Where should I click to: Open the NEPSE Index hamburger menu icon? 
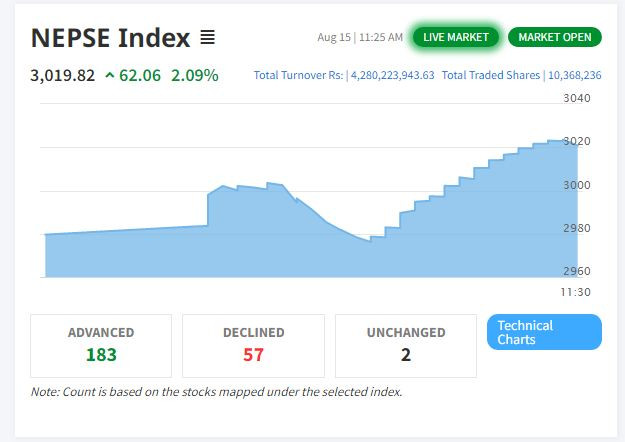tap(207, 38)
